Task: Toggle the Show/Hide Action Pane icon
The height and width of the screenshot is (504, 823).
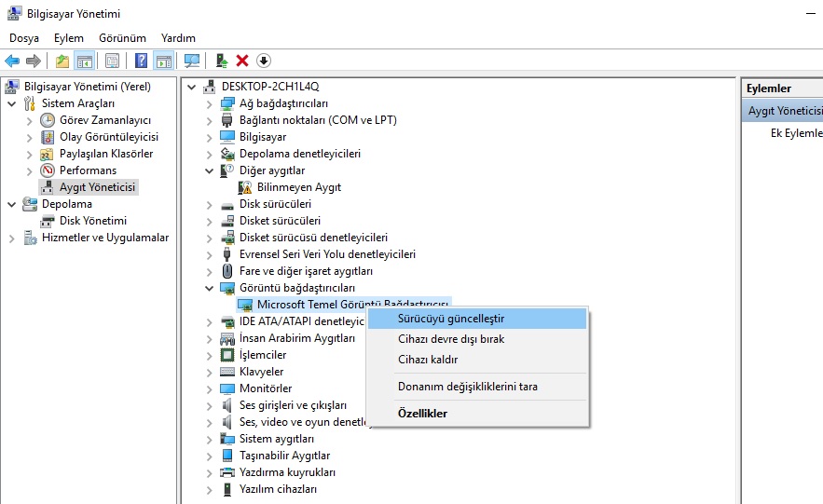Action: (x=164, y=61)
